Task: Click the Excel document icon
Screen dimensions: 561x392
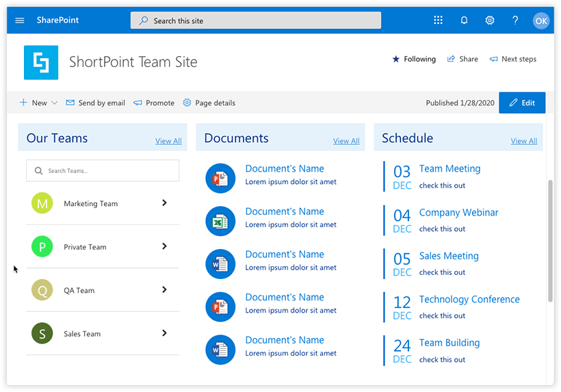Action: pos(220,221)
